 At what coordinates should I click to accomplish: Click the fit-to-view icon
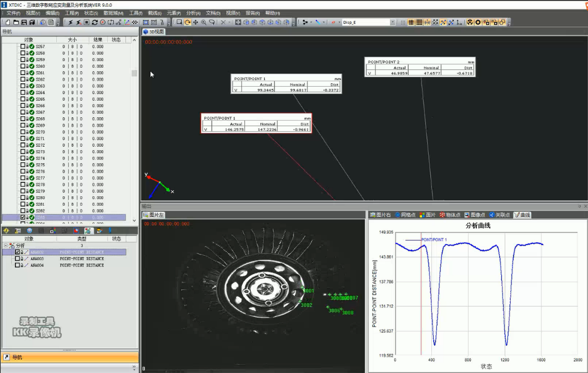click(238, 23)
